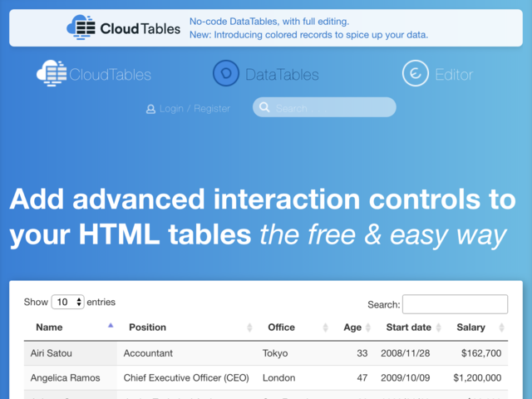The width and height of the screenshot is (532, 399).
Task: Open Editor navigation text link
Action: (454, 75)
